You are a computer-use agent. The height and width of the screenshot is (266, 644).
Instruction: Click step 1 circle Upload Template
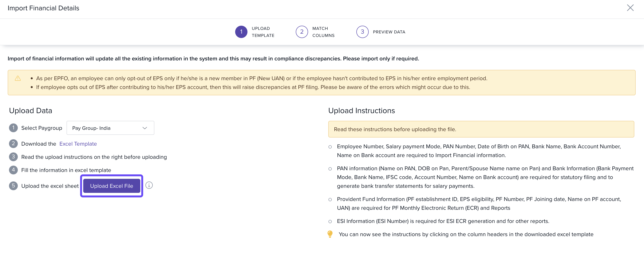coord(241,32)
